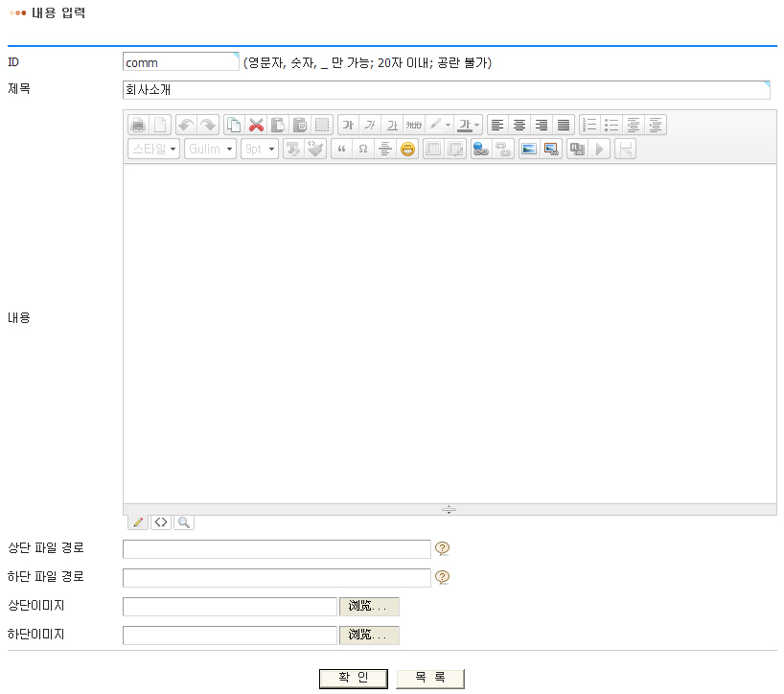Toggle center text alignment
The image size is (784, 694).
[519, 125]
